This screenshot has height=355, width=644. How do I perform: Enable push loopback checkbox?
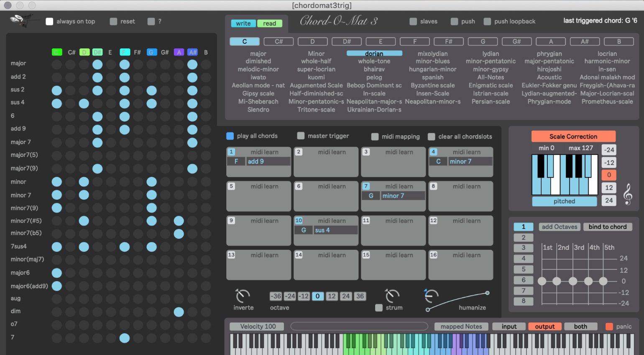coord(487,21)
